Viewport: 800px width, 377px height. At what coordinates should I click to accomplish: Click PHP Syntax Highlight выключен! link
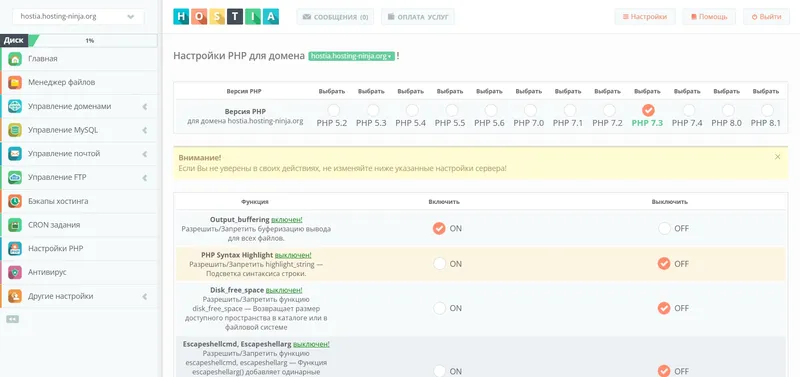pyautogui.click(x=293, y=255)
